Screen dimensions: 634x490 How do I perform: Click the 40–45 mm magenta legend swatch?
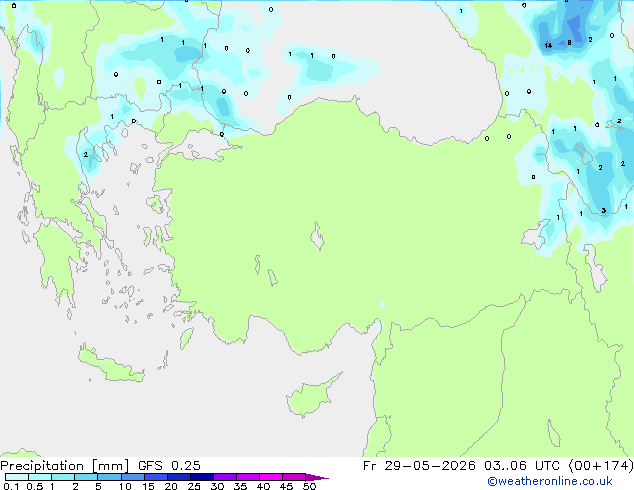[271, 477]
